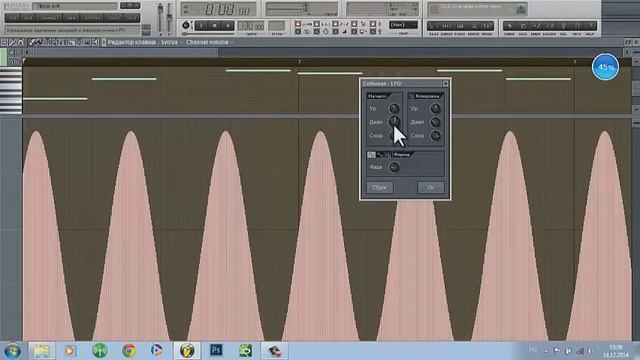Click the End level knob in LFO dialog

tap(436, 108)
